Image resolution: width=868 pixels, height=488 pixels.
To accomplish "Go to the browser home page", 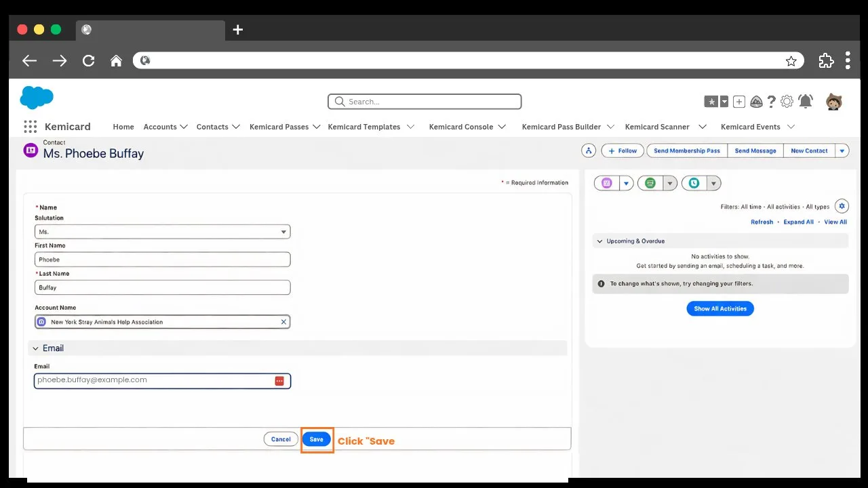I will pyautogui.click(x=116, y=60).
